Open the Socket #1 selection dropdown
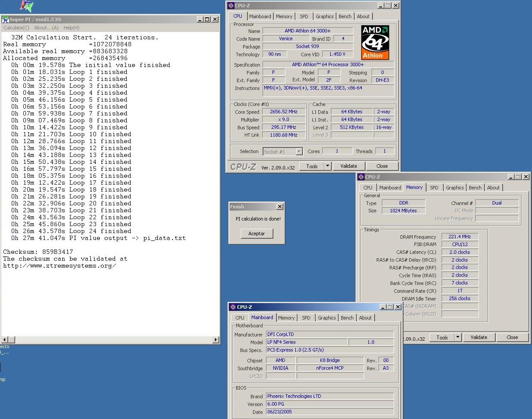Viewport: 532px width, 419px height. [x=282, y=151]
